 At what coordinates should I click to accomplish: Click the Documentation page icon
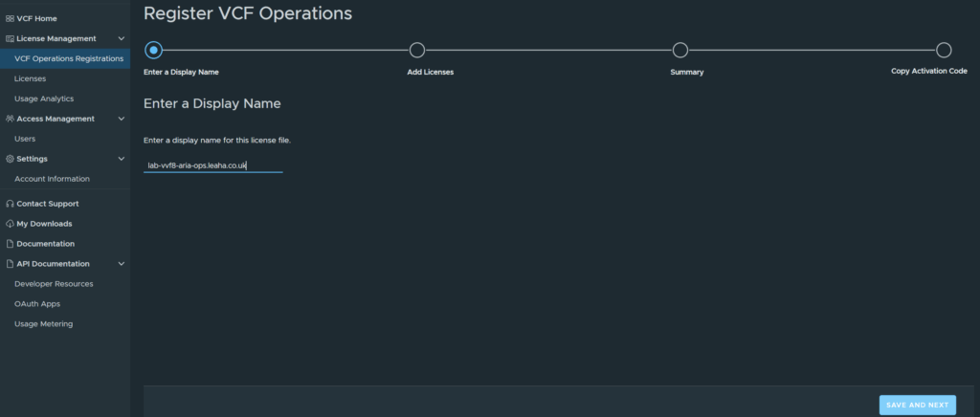coord(10,244)
